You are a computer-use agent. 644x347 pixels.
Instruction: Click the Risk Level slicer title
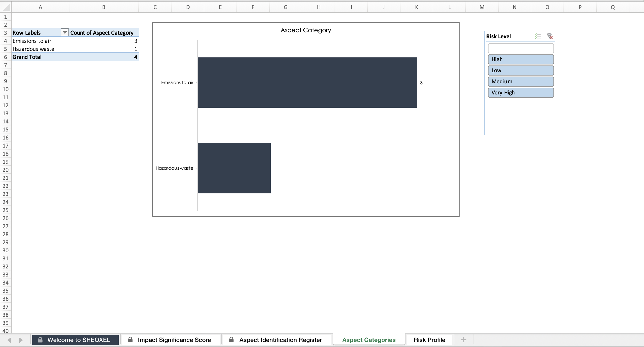point(498,36)
